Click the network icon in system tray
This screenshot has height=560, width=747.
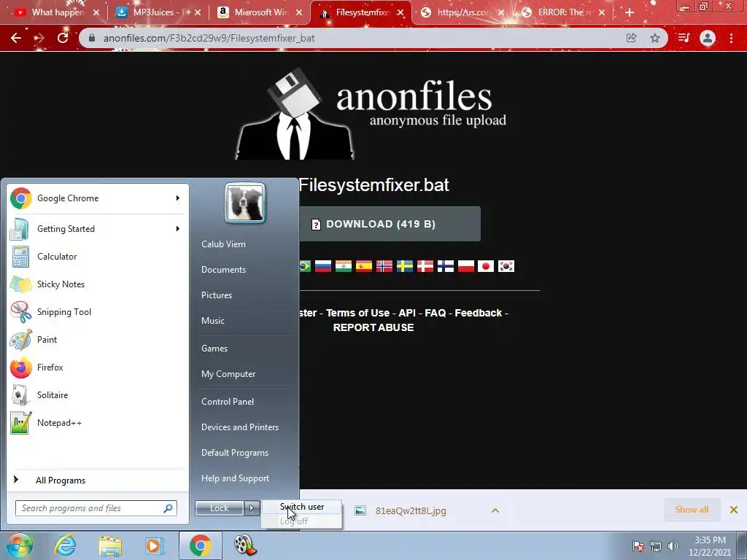(656, 546)
